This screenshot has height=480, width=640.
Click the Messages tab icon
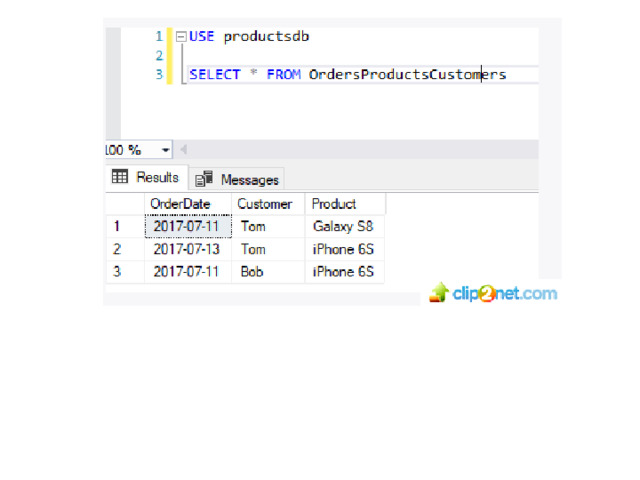point(204,179)
